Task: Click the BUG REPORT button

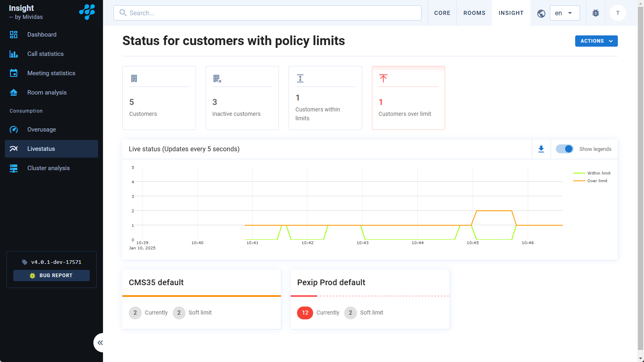Action: 52,276
